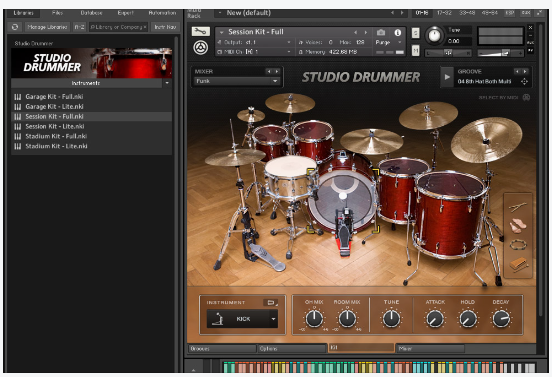Click the groove drag-to-host crosshair icon
Image resolution: width=552 pixels, height=377 pixels.
click(524, 82)
